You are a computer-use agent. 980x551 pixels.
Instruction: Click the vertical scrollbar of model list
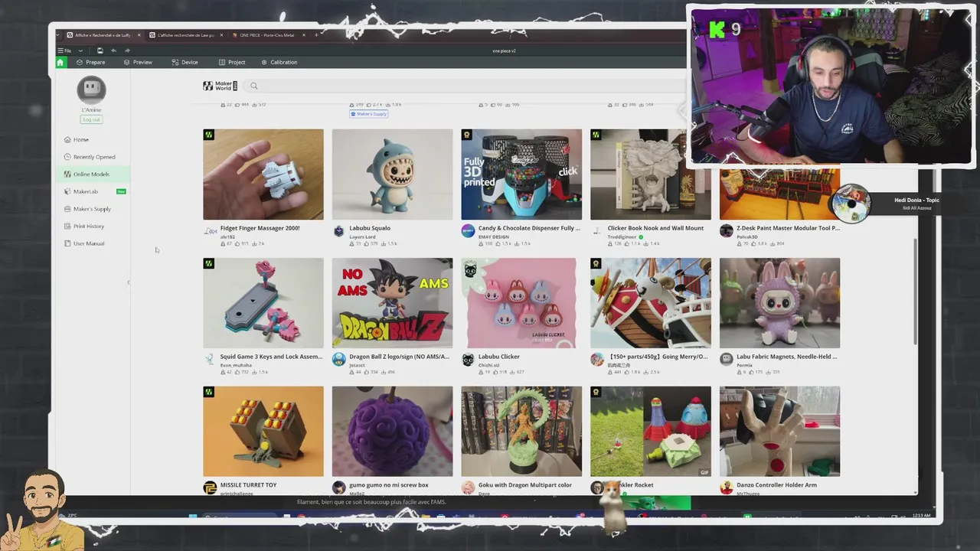pos(914,292)
